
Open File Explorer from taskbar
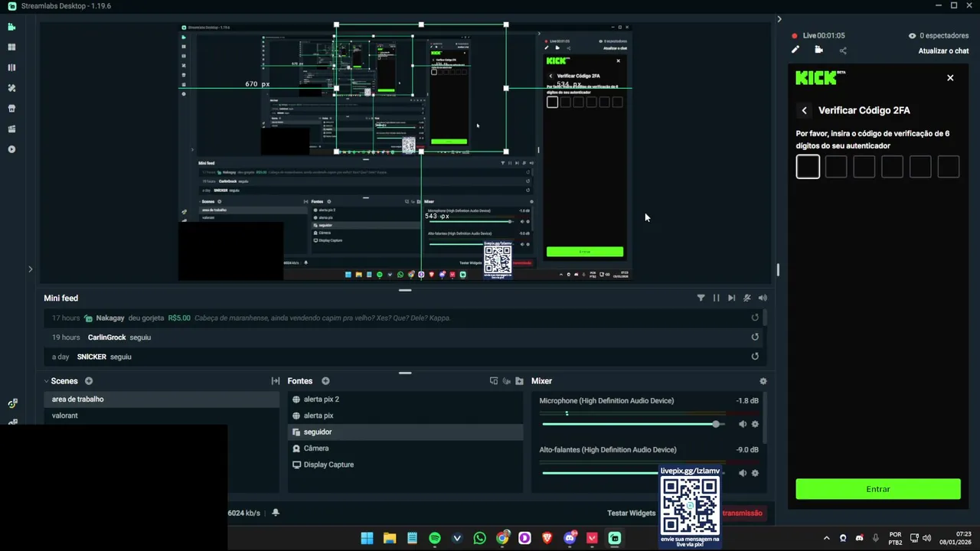click(390, 538)
